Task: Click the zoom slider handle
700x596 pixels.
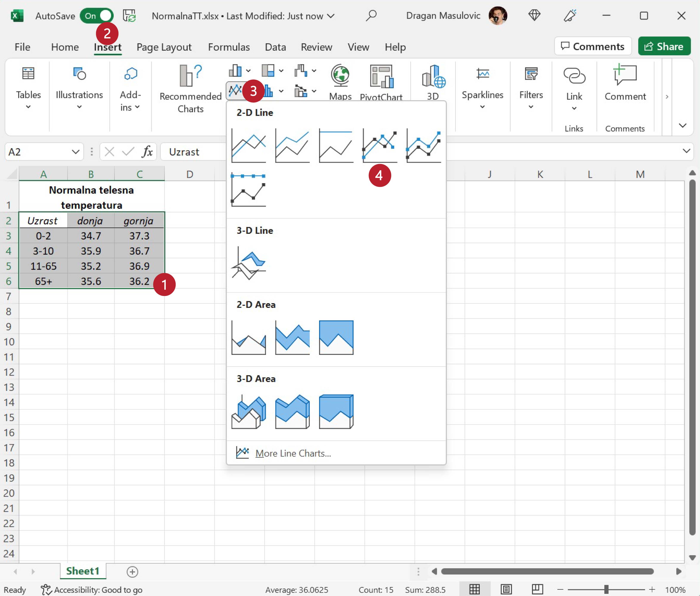Action: (606, 589)
